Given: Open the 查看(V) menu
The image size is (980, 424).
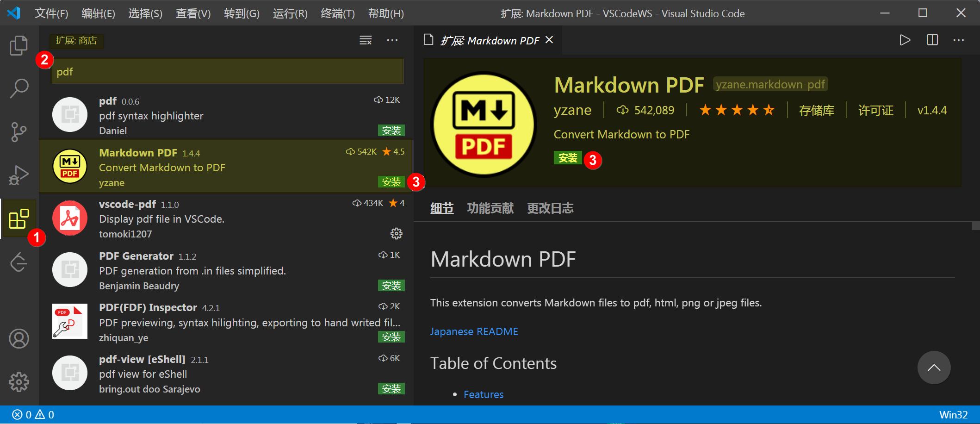Looking at the screenshot, I should tap(193, 14).
